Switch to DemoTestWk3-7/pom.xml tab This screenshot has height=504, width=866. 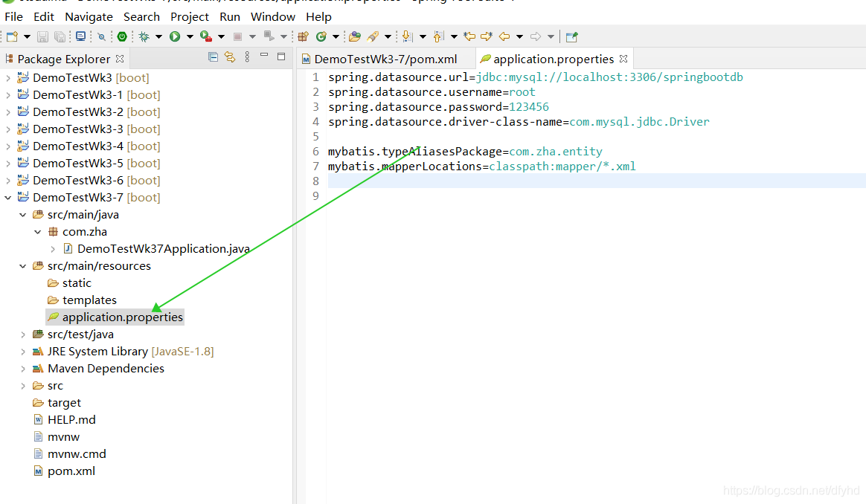tap(385, 59)
